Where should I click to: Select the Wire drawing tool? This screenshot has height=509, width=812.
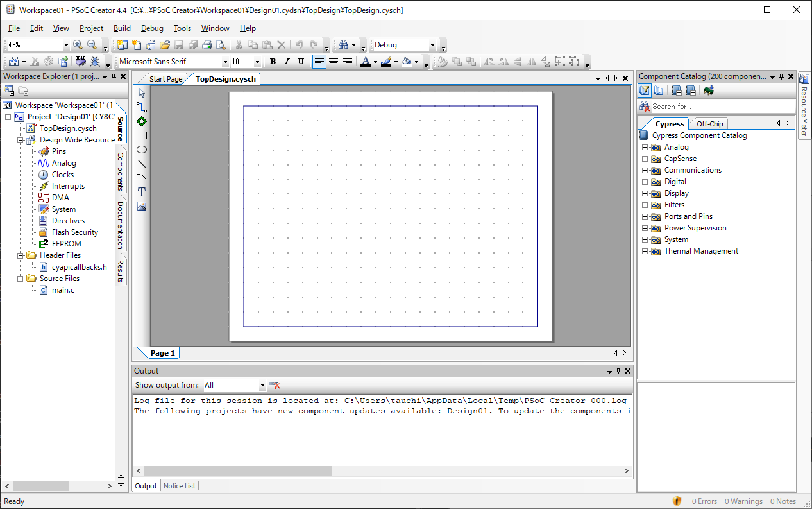pyautogui.click(x=142, y=107)
